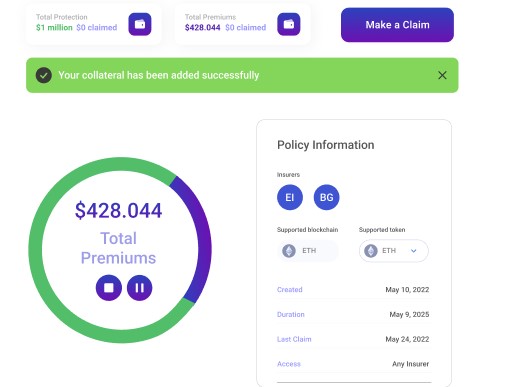Select the EI insurer avatar

click(x=290, y=197)
